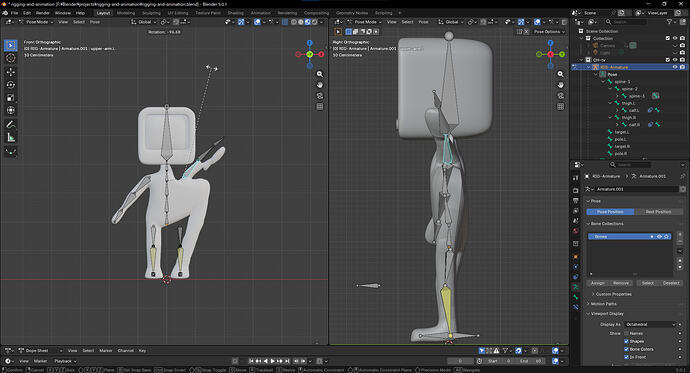Open the Bone properties tab
690x373 pixels.
576,297
